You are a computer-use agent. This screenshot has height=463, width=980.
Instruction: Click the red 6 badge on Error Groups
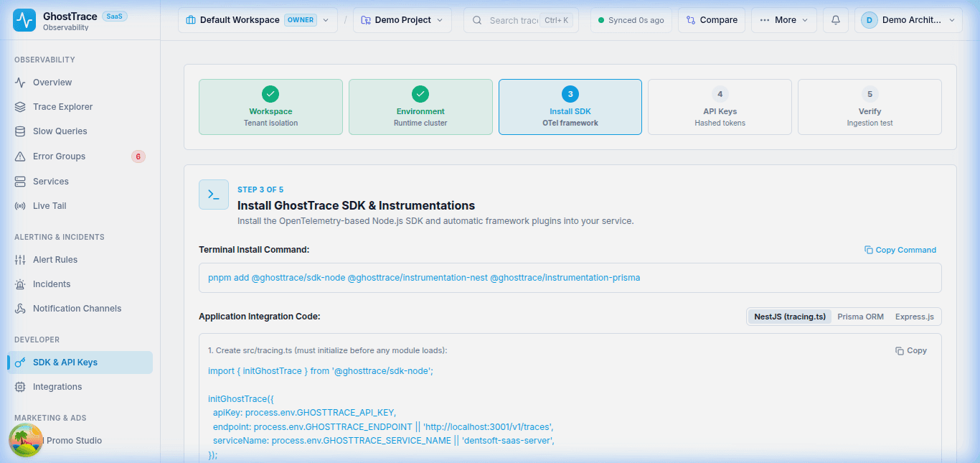[138, 156]
